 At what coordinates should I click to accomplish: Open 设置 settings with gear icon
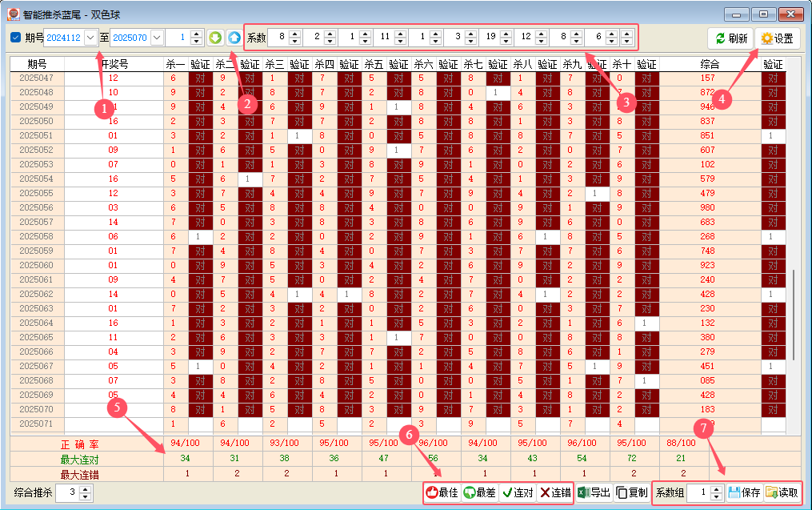777,38
